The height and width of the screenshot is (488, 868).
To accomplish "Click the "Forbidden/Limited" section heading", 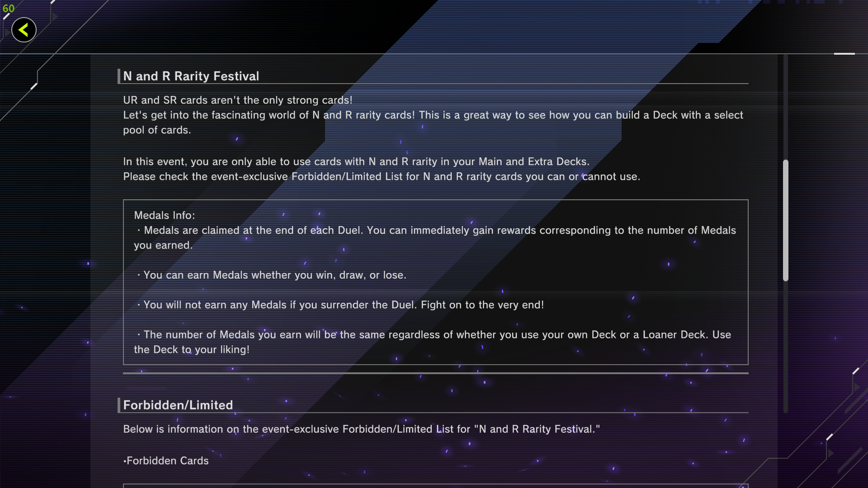I will click(178, 405).
